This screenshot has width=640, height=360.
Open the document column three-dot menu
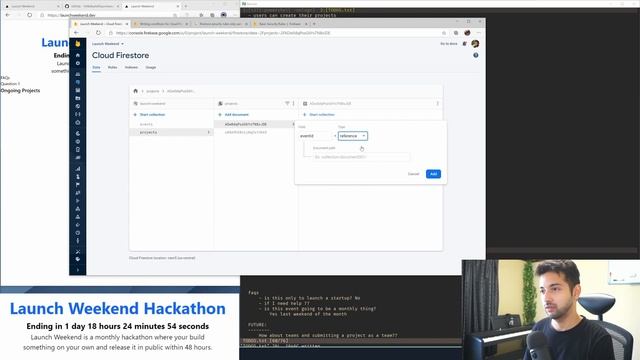point(438,104)
